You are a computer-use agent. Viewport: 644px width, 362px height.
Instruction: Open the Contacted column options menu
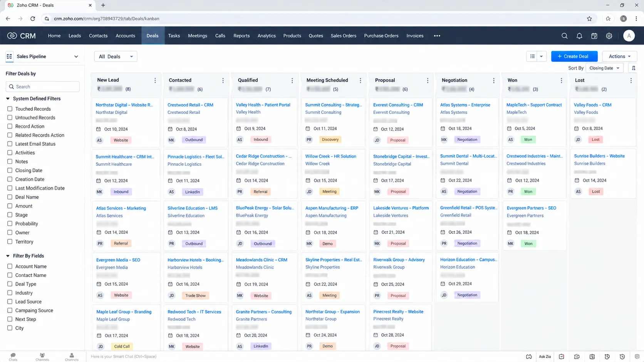click(x=223, y=80)
